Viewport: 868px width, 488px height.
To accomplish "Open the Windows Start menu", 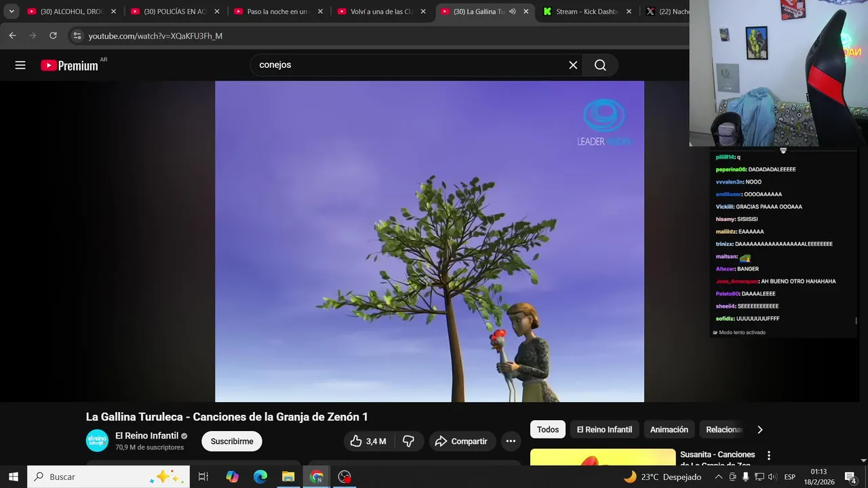I will [x=13, y=476].
